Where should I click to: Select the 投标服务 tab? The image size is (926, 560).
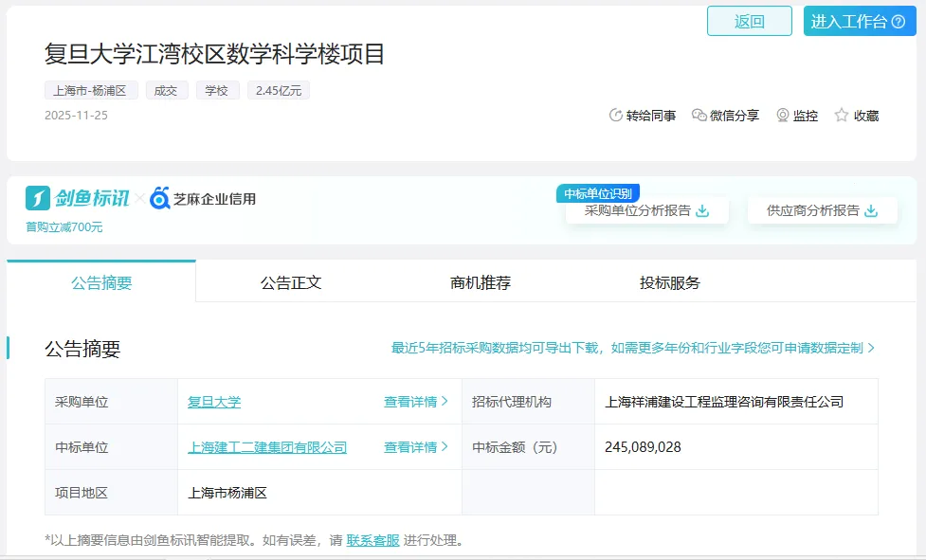tap(670, 282)
